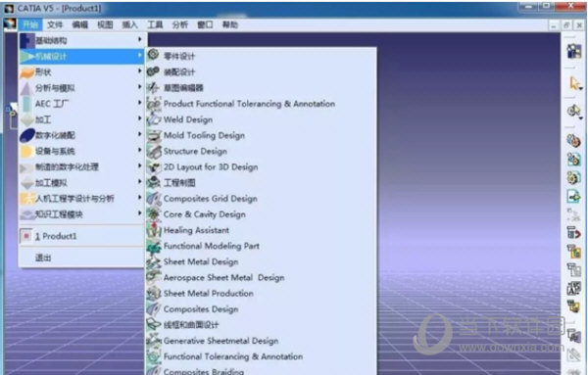
Task: Open the 帮助 menu
Action: [230, 24]
